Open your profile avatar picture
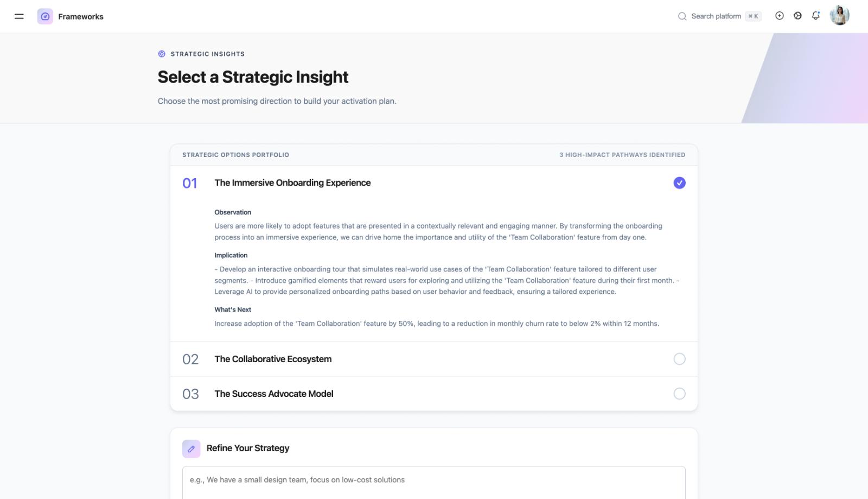The height and width of the screenshot is (499, 868). tap(839, 16)
